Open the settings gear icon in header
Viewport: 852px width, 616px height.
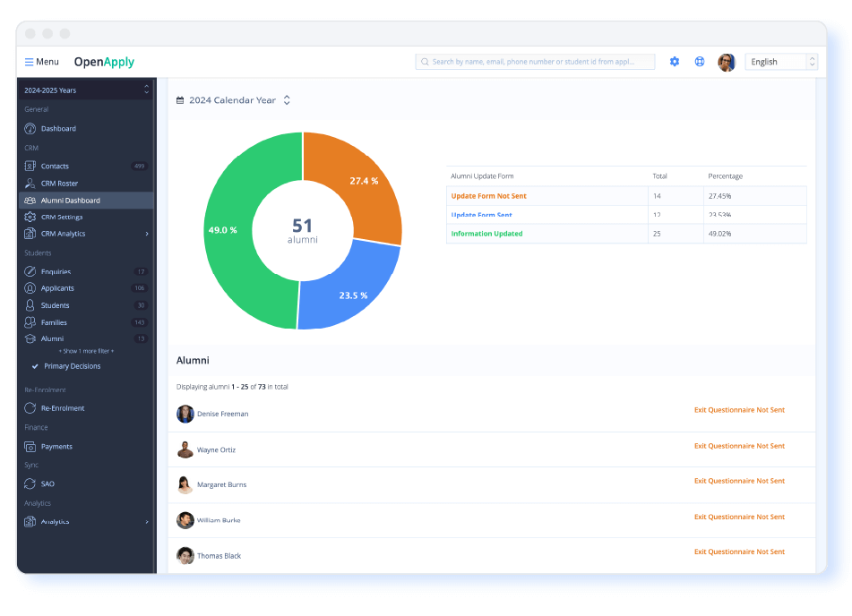[x=675, y=62]
